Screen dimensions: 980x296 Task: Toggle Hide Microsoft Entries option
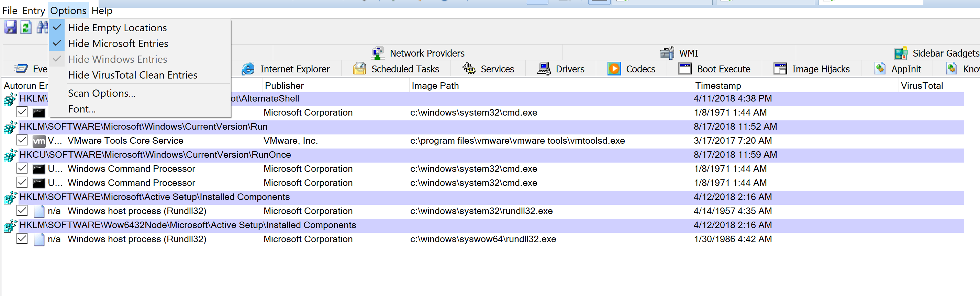tap(118, 43)
